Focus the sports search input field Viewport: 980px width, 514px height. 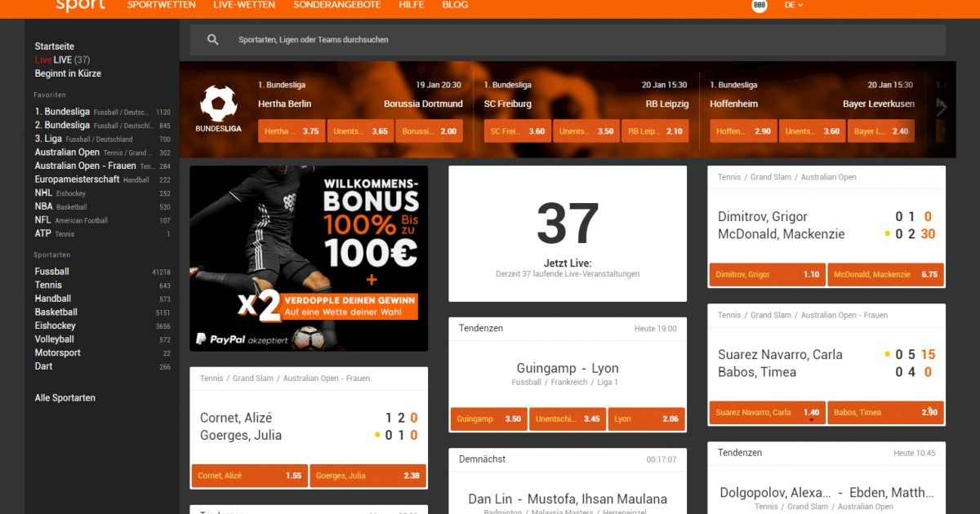click(x=568, y=39)
